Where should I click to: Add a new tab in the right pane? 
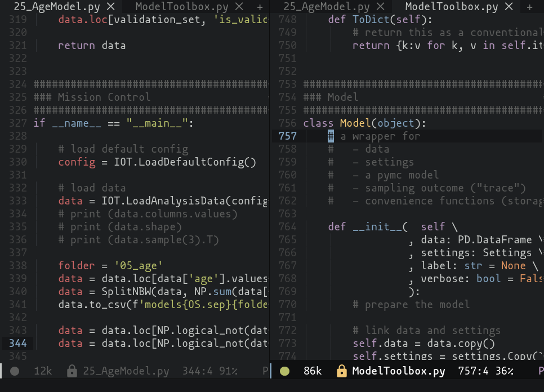(530, 7)
